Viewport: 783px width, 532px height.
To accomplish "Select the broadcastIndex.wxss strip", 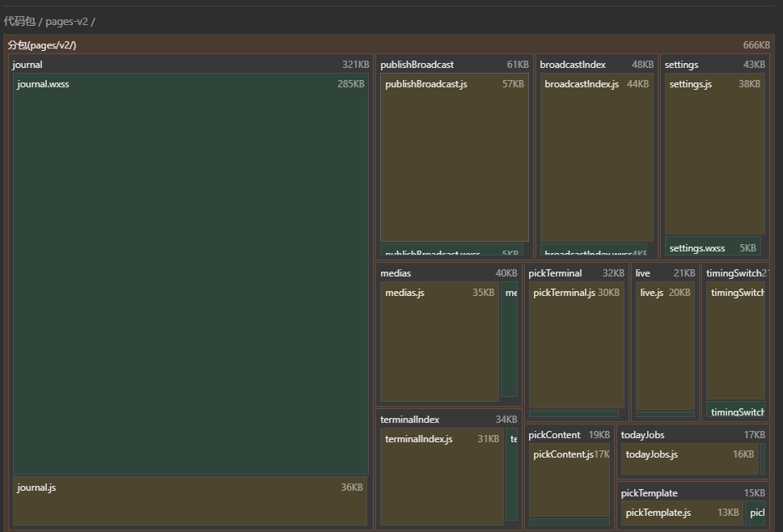I will [594, 250].
